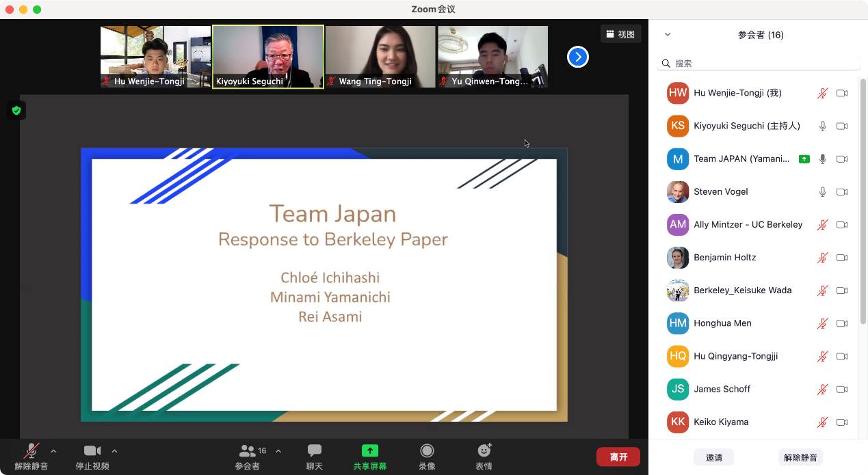Open the 视图 view layout menu
The width and height of the screenshot is (868, 475).
(620, 34)
